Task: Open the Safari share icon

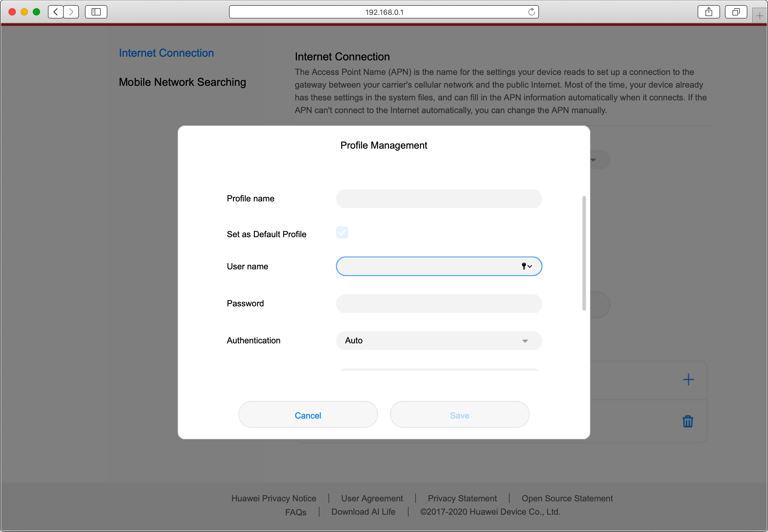Action: click(709, 12)
